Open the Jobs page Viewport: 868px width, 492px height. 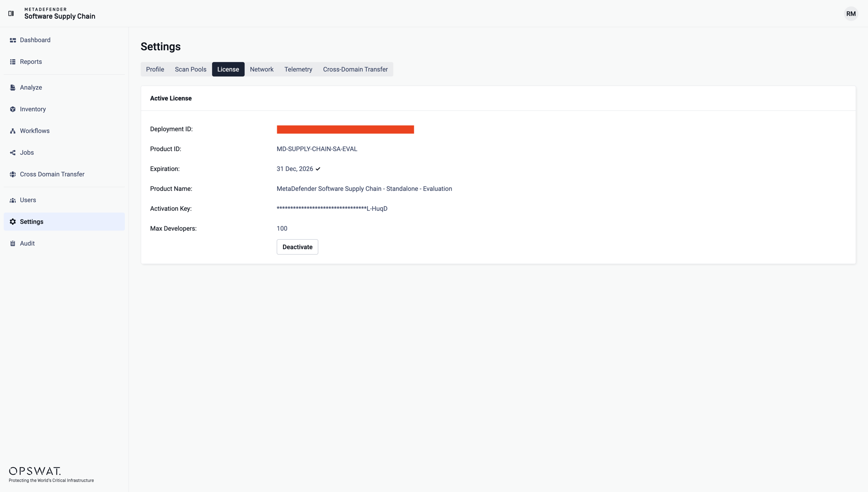pyautogui.click(x=64, y=153)
